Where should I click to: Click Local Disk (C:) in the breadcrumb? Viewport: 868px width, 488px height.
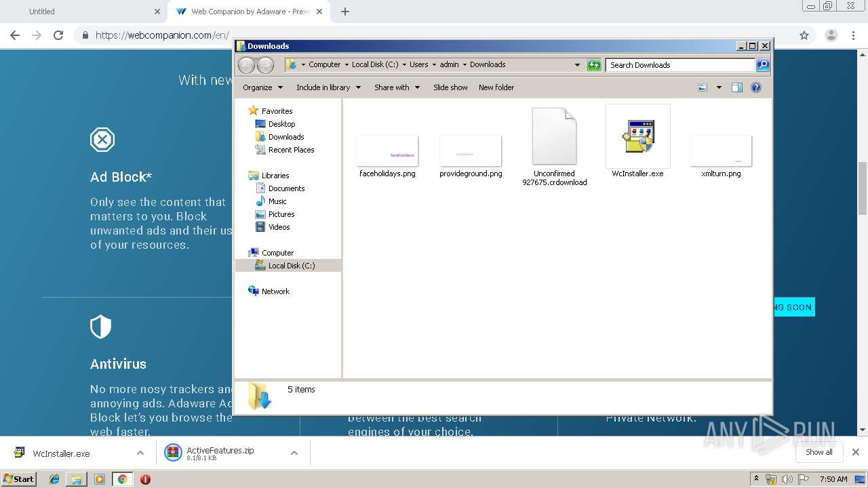click(375, 65)
